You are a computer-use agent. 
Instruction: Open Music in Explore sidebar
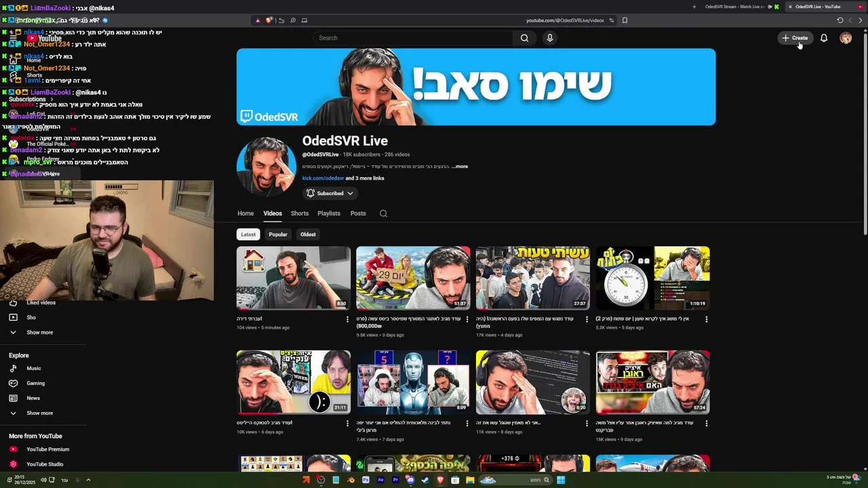pos(33,368)
